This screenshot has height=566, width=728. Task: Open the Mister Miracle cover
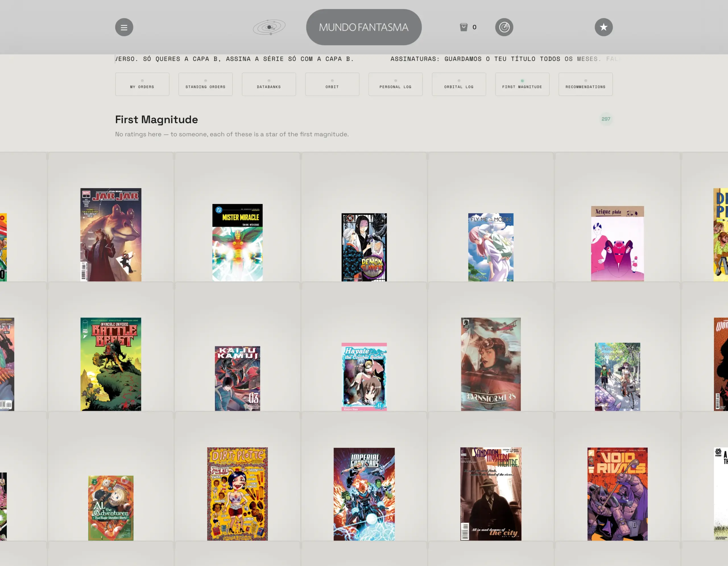tap(237, 242)
